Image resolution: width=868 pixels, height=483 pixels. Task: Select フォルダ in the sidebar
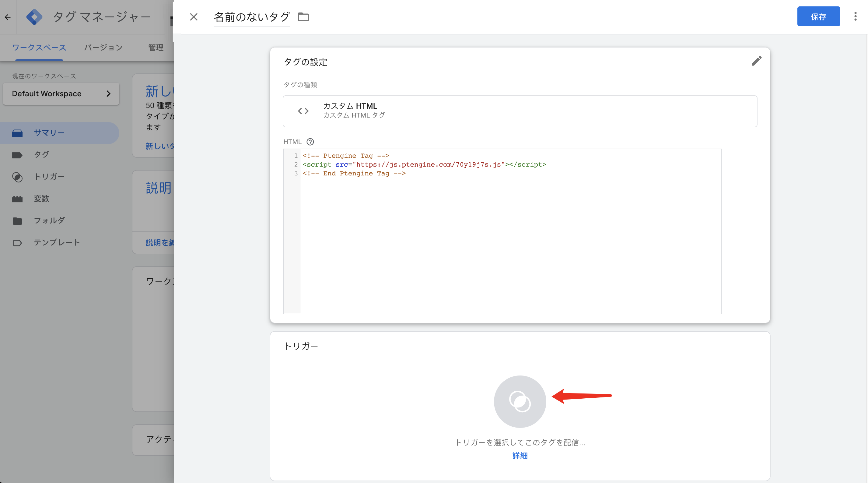point(59,220)
